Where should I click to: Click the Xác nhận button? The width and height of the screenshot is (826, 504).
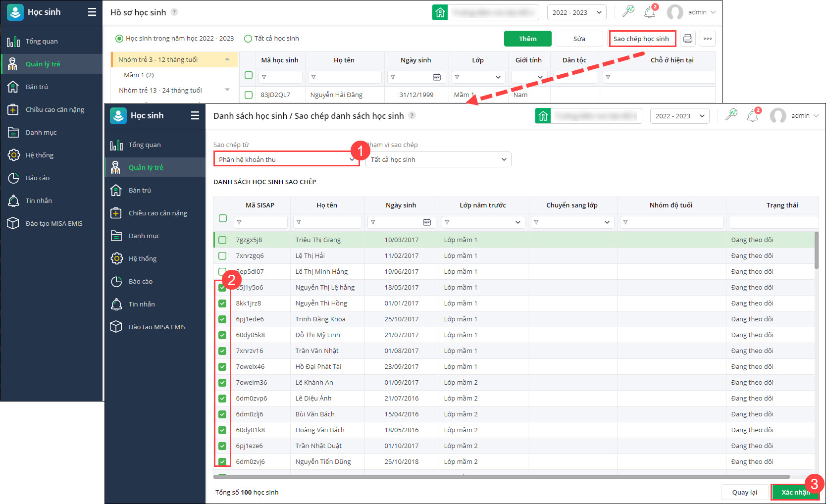795,492
